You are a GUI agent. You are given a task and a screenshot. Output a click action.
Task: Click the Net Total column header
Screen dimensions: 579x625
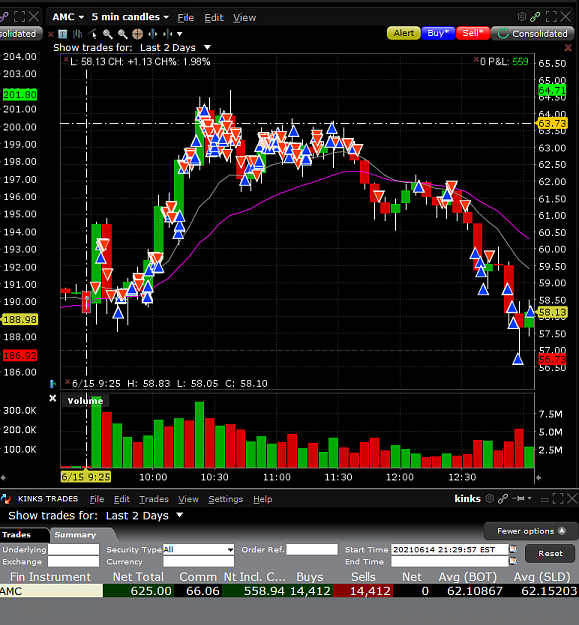(x=138, y=577)
